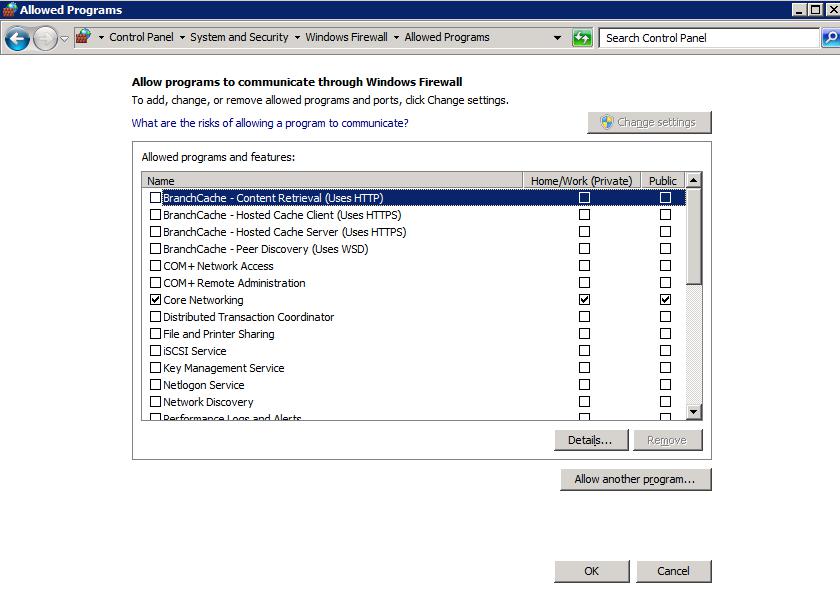
Task: Select the Netlogon Service row text
Action: [204, 385]
